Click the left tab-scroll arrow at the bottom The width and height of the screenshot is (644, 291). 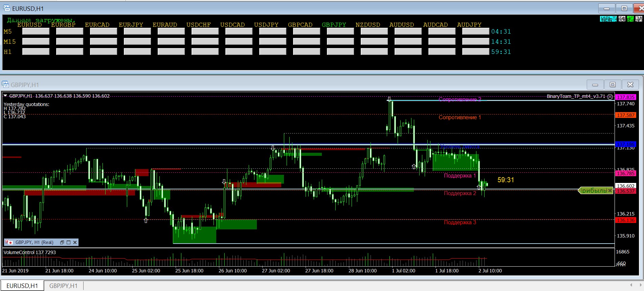point(631,285)
